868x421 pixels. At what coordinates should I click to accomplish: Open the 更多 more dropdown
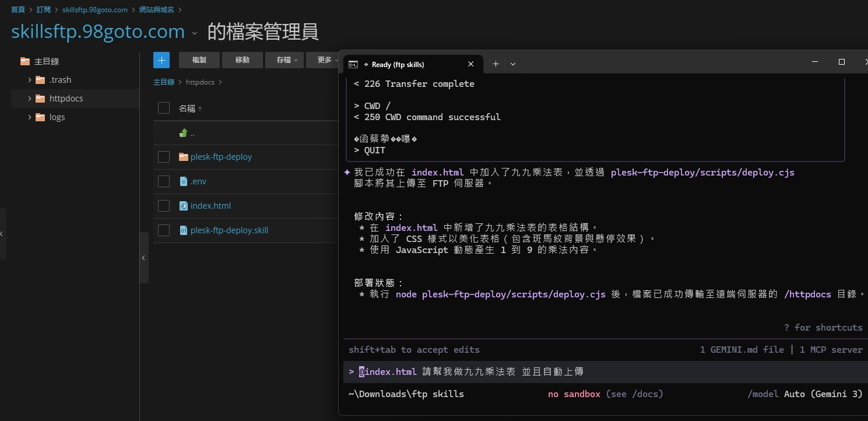coord(324,60)
